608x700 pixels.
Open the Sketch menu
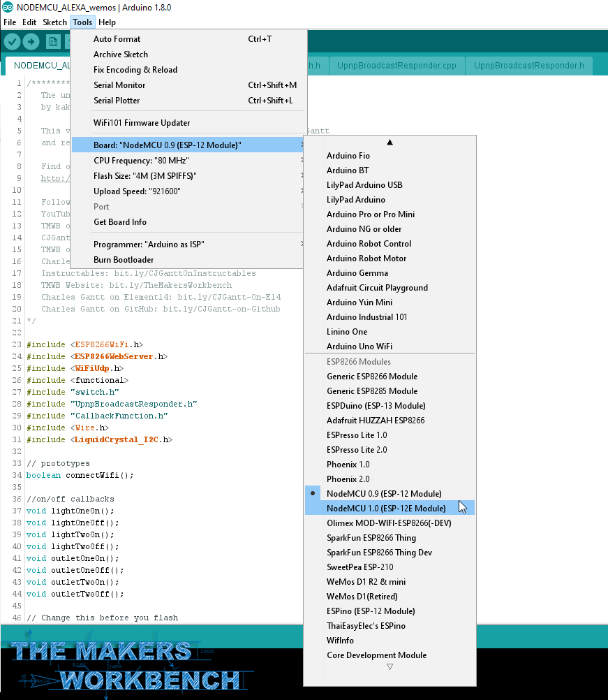(55, 22)
